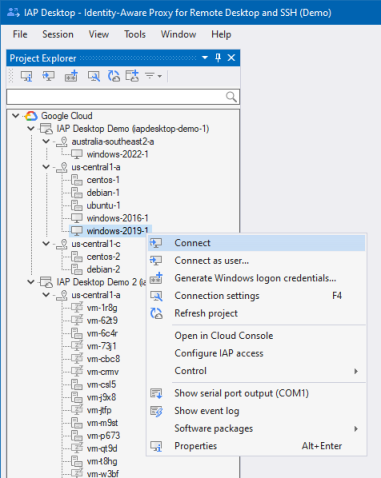The width and height of the screenshot is (381, 478).
Task: Open the View menu
Action: pos(99,34)
